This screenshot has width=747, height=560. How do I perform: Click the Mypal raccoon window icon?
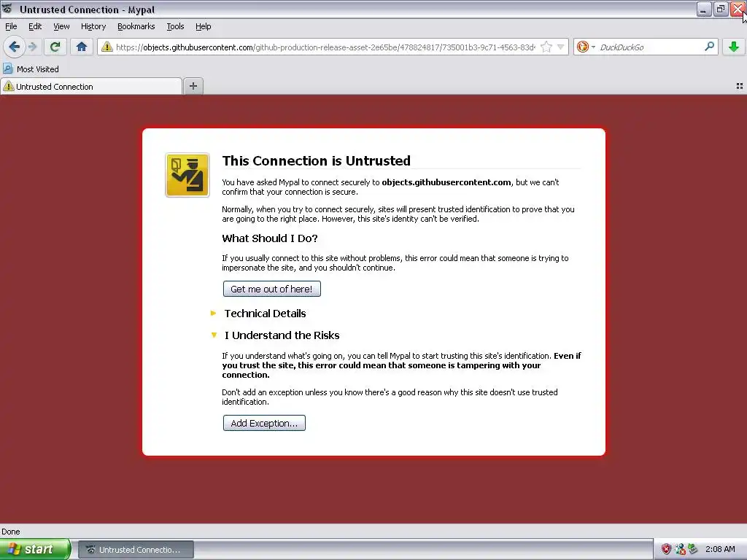[x=7, y=9]
